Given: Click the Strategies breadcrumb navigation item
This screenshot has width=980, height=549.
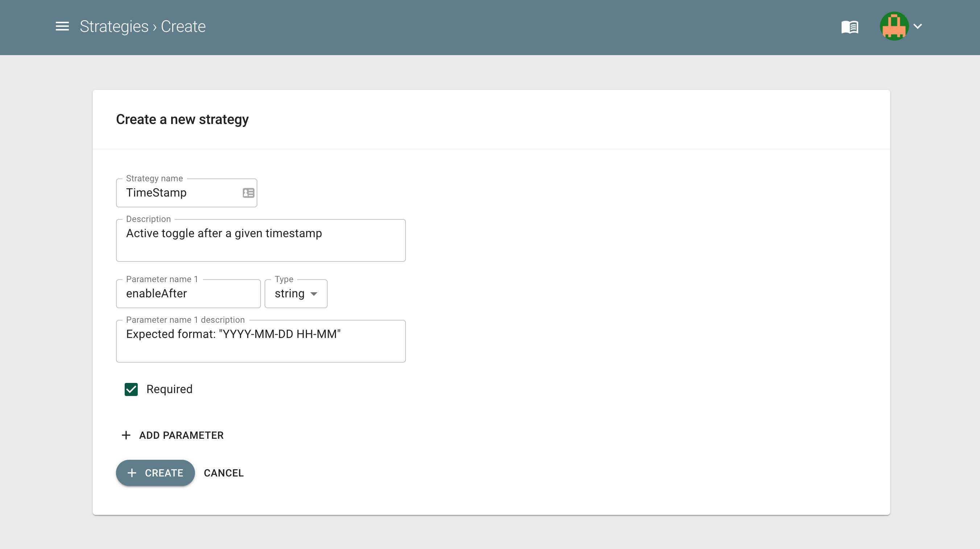Looking at the screenshot, I should click(115, 26).
